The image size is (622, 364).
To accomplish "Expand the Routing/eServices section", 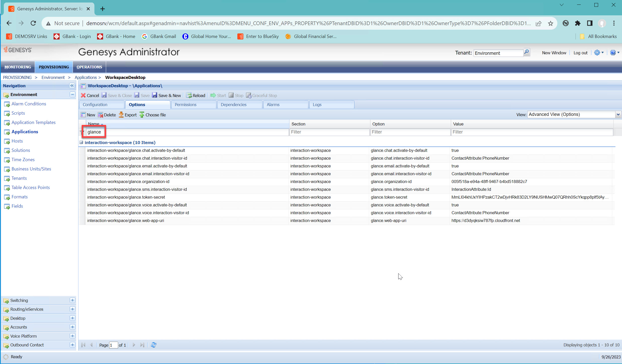I will 72,309.
